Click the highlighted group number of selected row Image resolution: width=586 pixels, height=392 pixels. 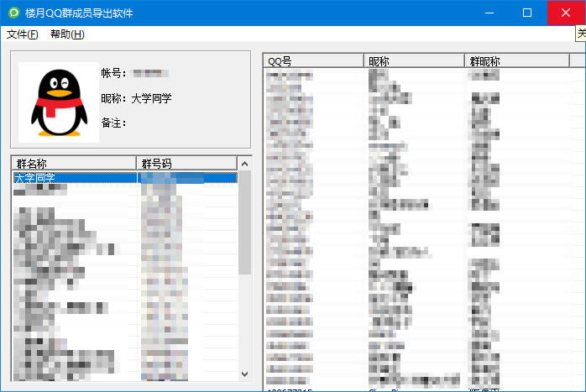[186, 178]
